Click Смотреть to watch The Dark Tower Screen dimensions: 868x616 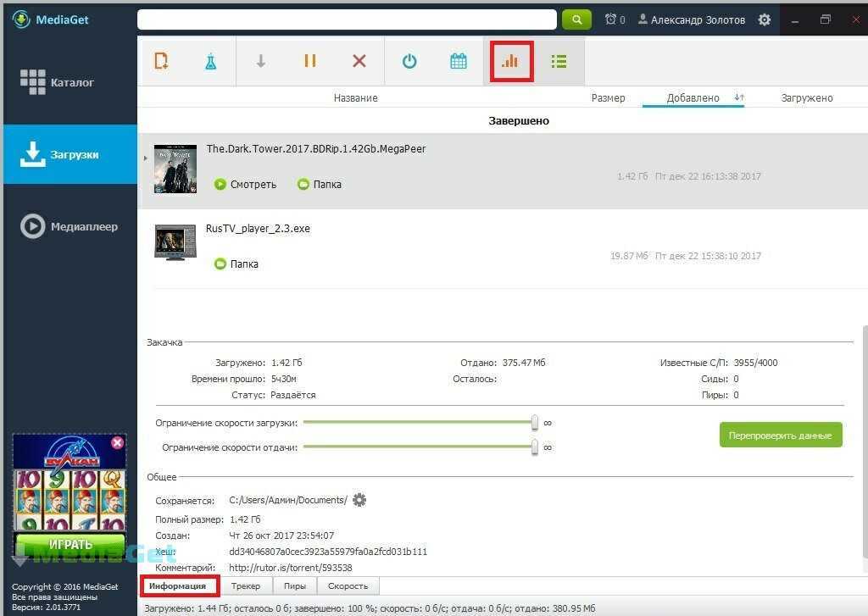click(245, 184)
